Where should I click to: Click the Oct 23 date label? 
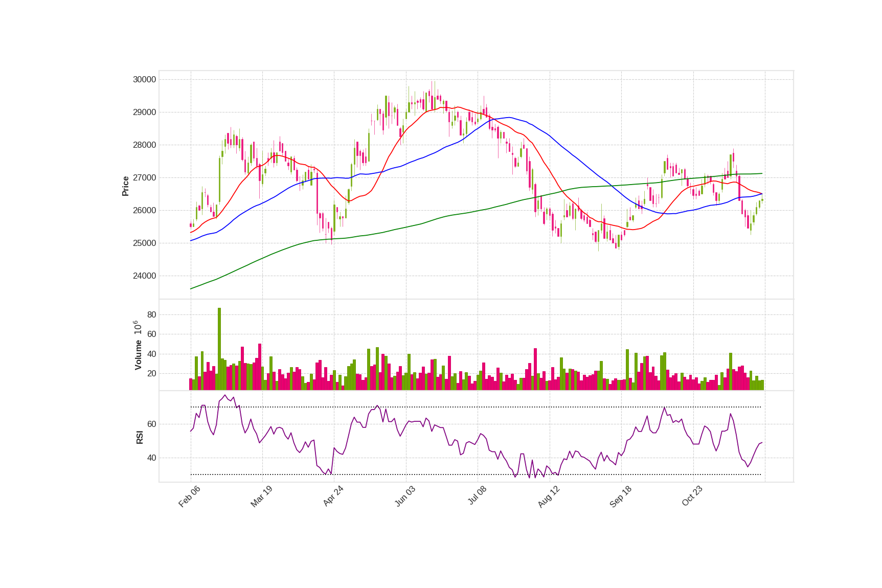pos(692,496)
